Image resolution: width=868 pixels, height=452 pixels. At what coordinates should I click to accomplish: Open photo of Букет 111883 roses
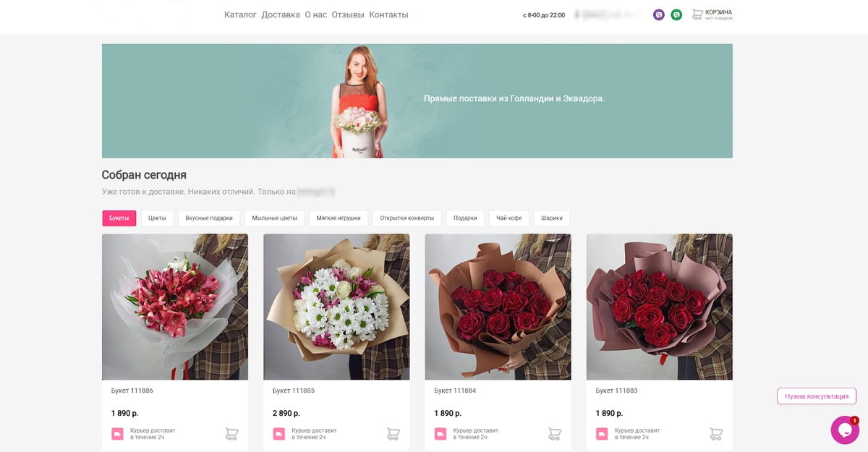click(x=659, y=307)
